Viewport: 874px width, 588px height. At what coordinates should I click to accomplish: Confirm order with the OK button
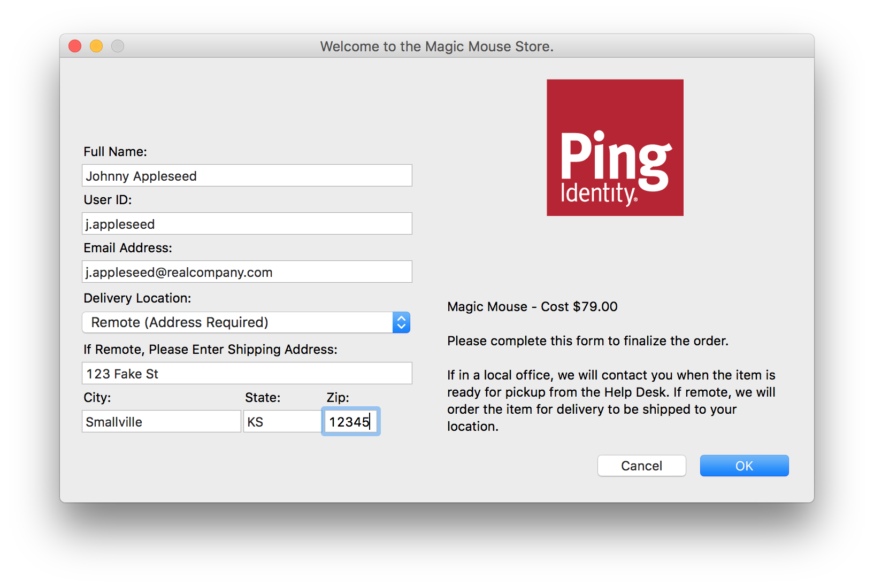pyautogui.click(x=744, y=466)
